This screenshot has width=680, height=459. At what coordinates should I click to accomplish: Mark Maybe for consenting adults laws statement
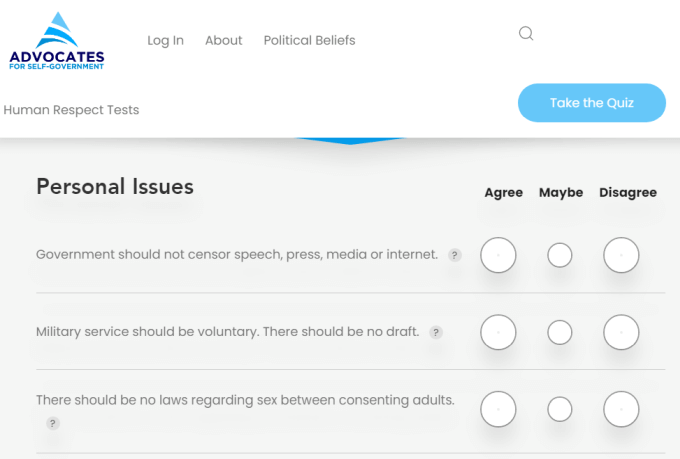(x=559, y=409)
